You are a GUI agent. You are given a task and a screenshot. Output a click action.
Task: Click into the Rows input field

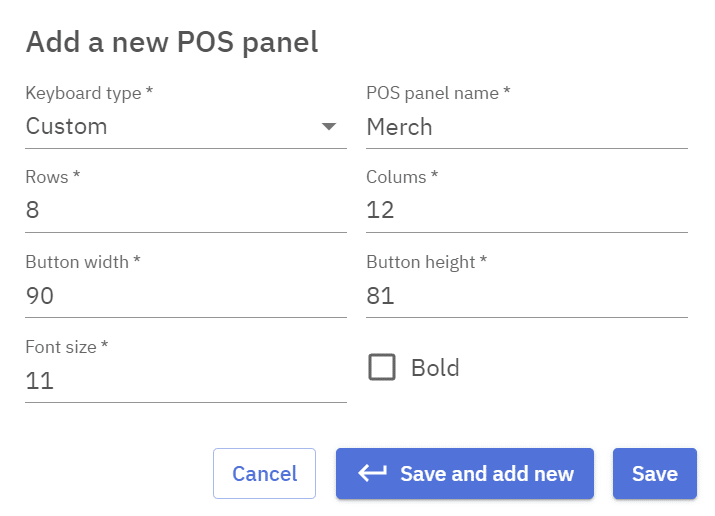click(185, 211)
